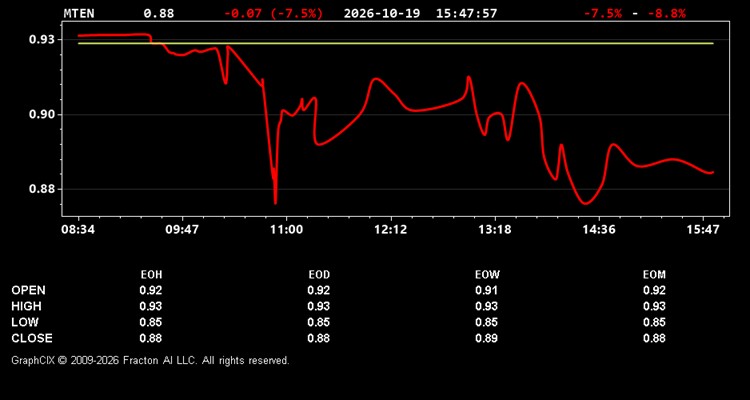Select the EOD column header

[319, 275]
